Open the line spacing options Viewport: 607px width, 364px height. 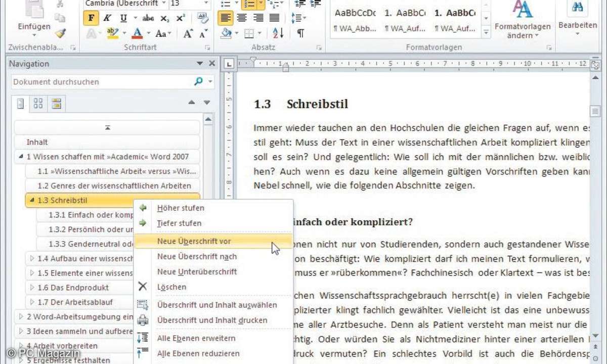click(x=299, y=18)
